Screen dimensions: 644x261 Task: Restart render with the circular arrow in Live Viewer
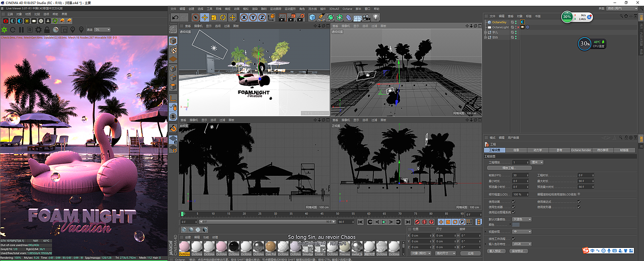coord(13,30)
